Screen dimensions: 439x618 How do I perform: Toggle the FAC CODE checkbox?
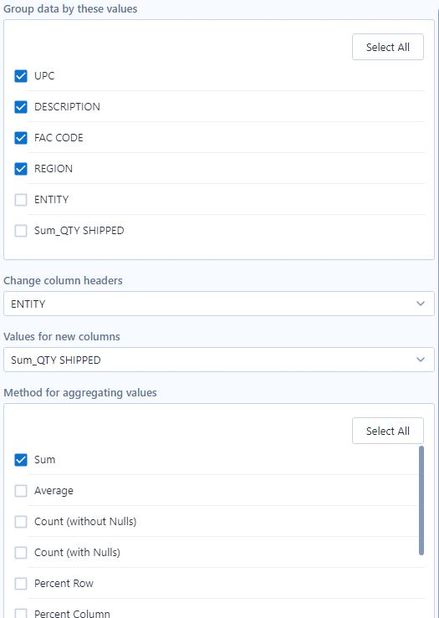pos(21,138)
